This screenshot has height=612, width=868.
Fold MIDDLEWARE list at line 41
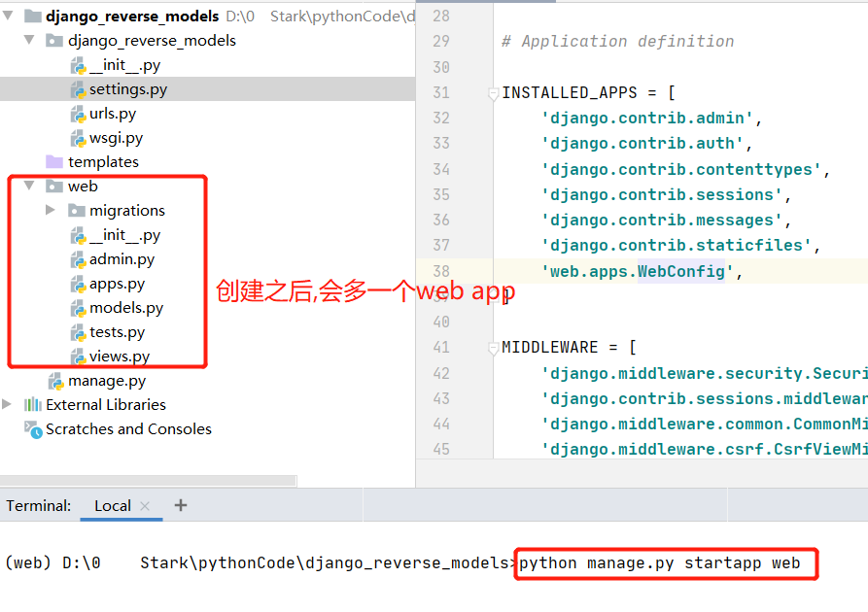pyautogui.click(x=493, y=348)
